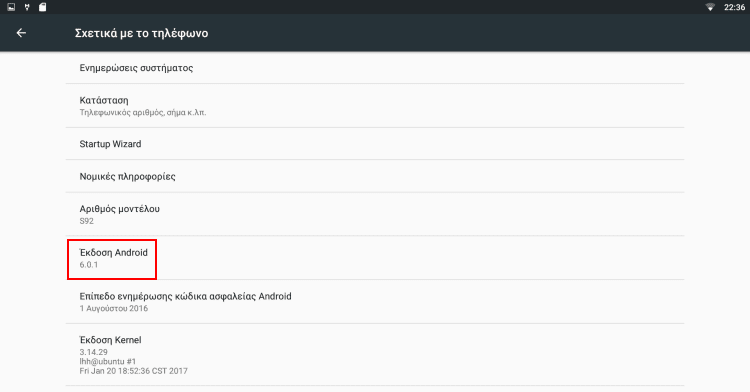Tap the USB debugging status icon

(27, 7)
